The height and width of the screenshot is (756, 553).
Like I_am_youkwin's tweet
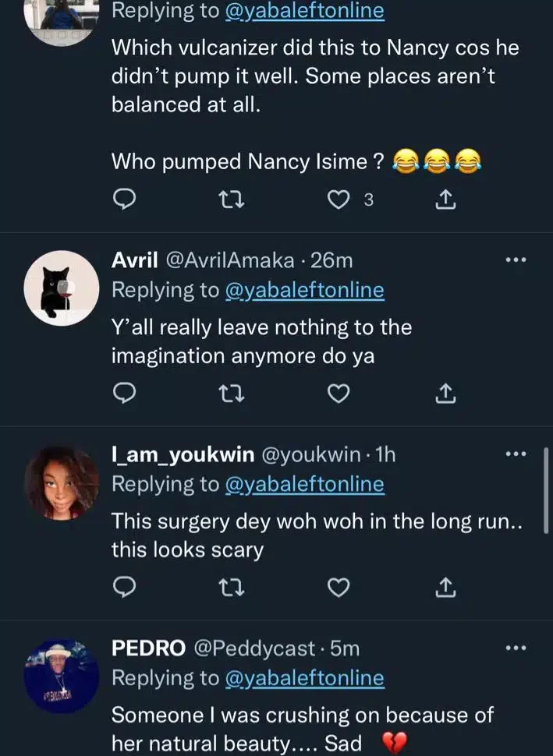pos(338,588)
